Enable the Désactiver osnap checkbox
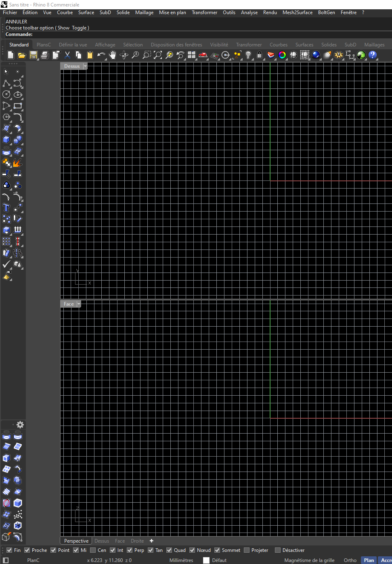 point(278,550)
